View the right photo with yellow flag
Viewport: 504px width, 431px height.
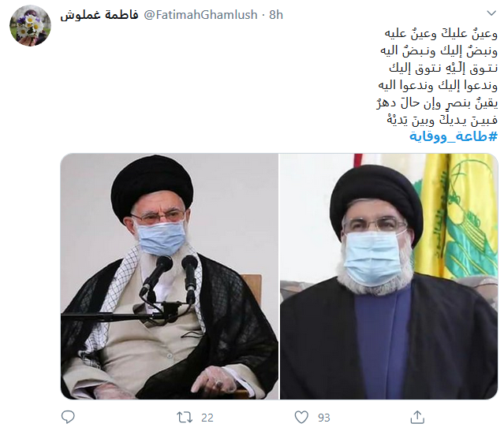(389, 277)
